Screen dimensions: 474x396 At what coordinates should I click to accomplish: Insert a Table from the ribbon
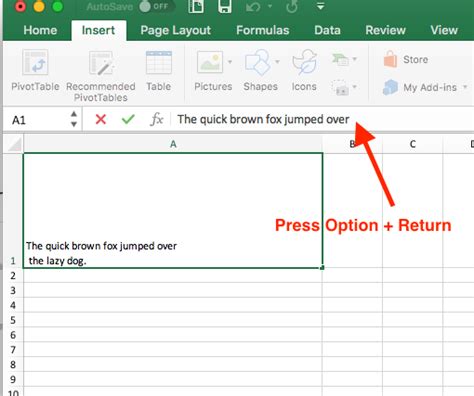point(159,70)
